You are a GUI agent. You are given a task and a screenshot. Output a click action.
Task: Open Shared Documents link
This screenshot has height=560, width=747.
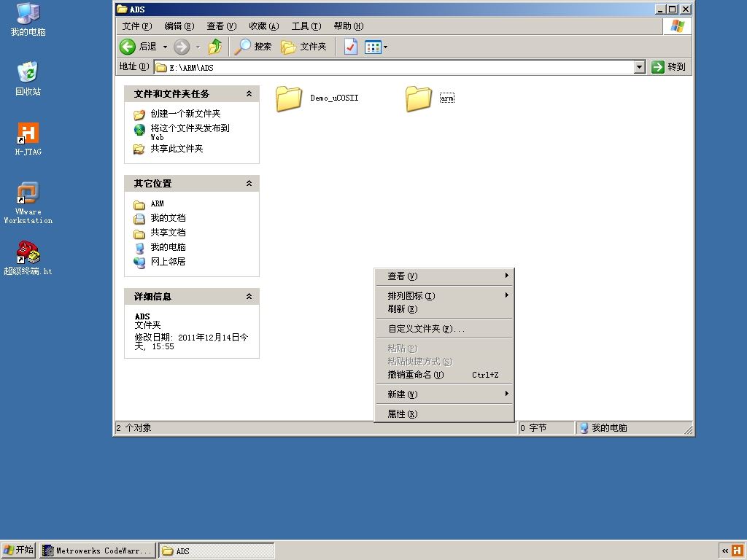(x=169, y=233)
